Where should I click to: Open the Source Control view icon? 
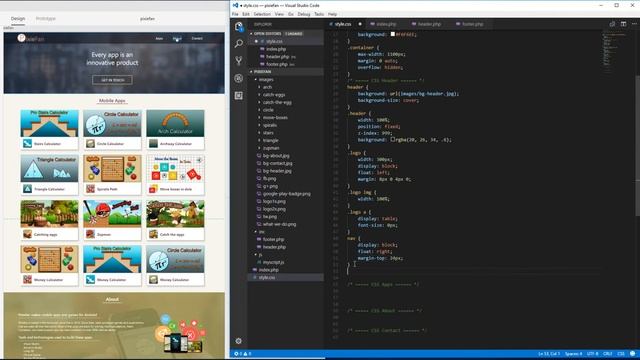(239, 61)
